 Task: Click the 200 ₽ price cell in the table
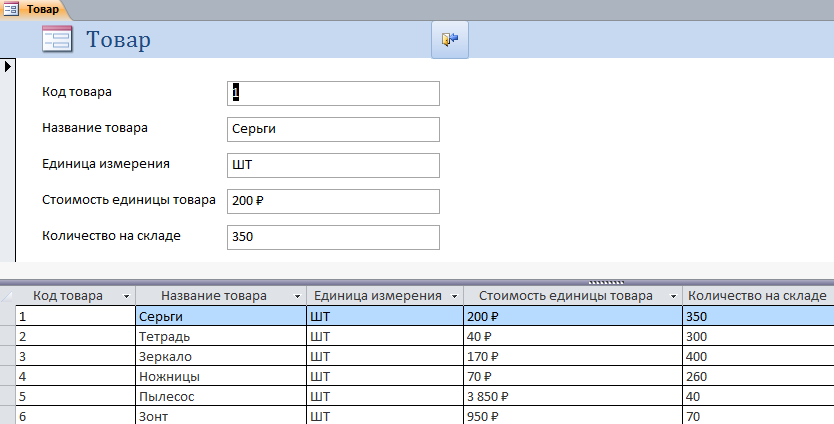(573, 316)
